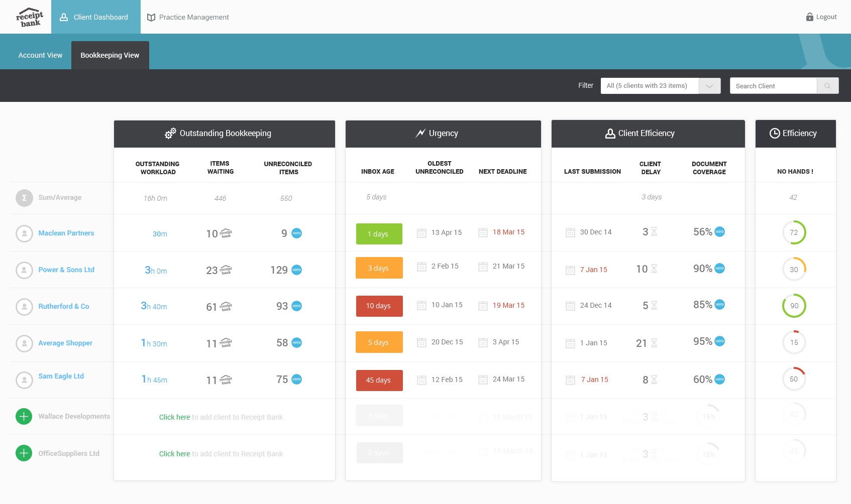Click Xero icon beside Maclean Partners unreconciled items
The width and height of the screenshot is (851, 504).
pyautogui.click(x=297, y=233)
